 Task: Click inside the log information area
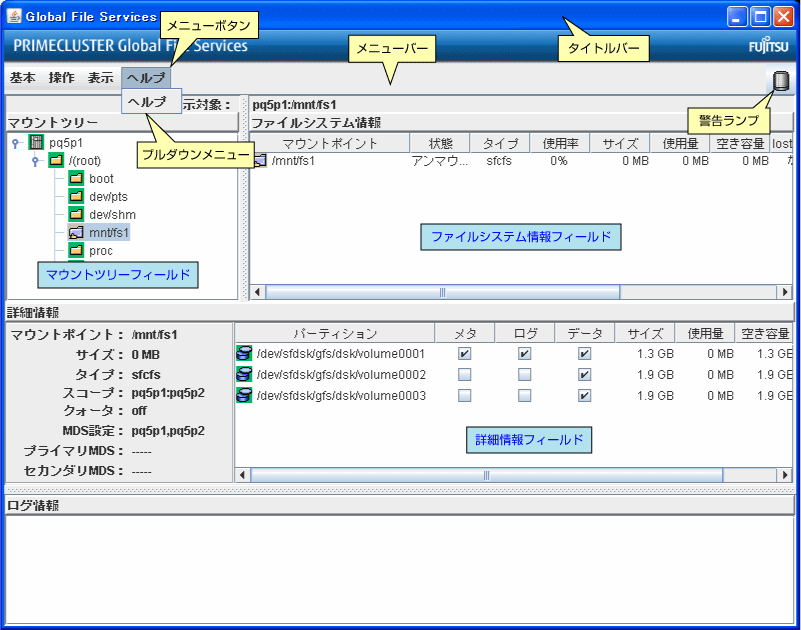click(x=399, y=569)
